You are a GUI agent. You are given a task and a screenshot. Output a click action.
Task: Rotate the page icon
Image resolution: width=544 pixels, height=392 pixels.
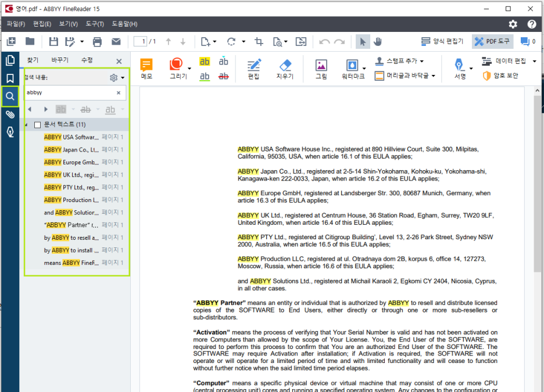[231, 42]
